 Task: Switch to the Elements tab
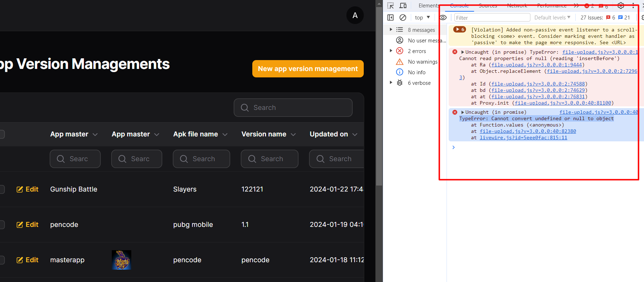(x=429, y=6)
